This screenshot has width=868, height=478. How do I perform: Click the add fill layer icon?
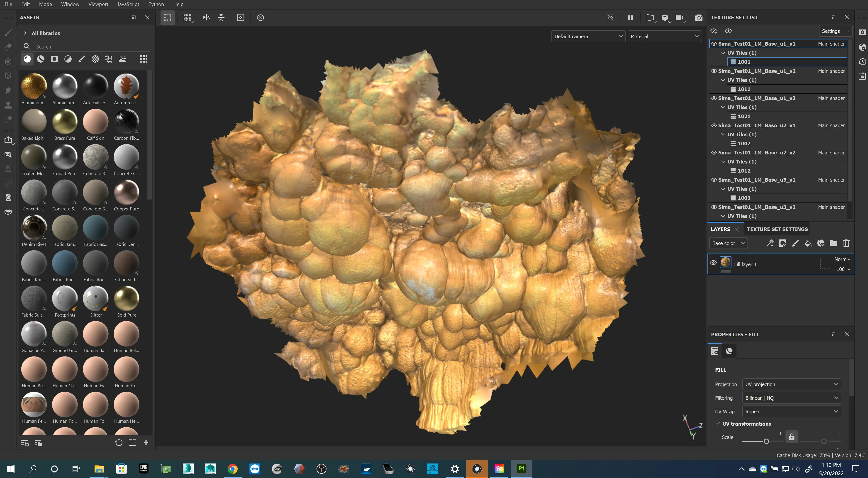point(808,243)
